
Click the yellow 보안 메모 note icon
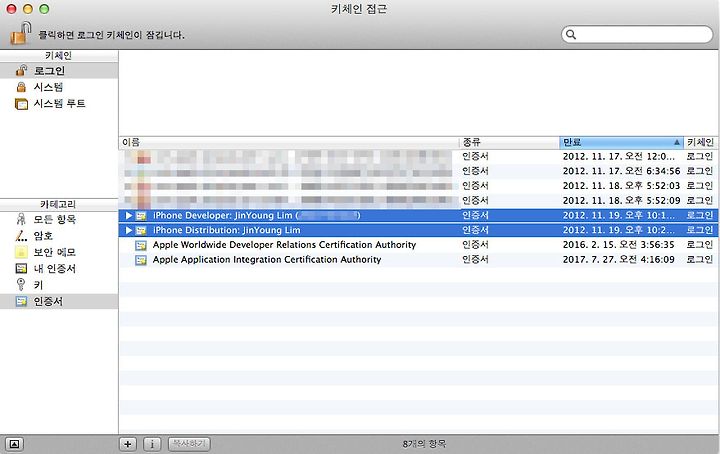(x=21, y=252)
